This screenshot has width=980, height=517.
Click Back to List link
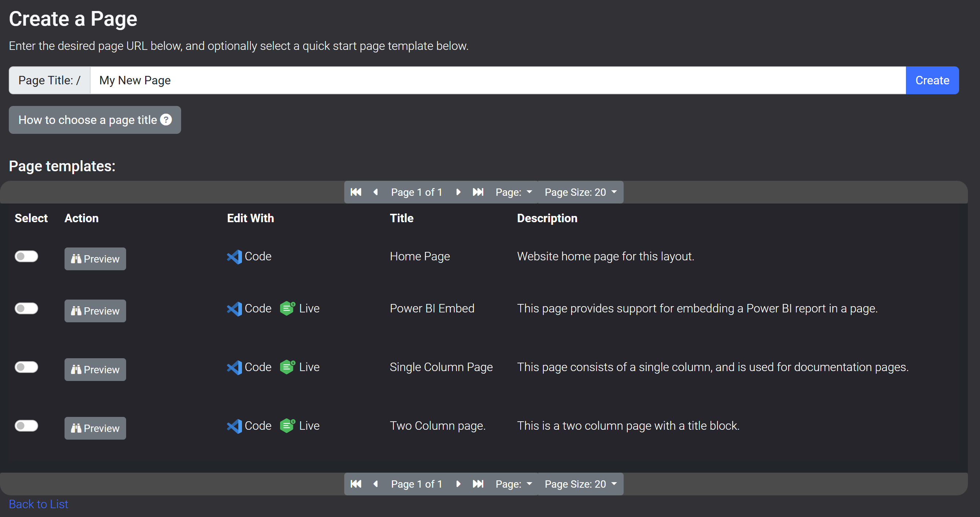[x=38, y=504]
